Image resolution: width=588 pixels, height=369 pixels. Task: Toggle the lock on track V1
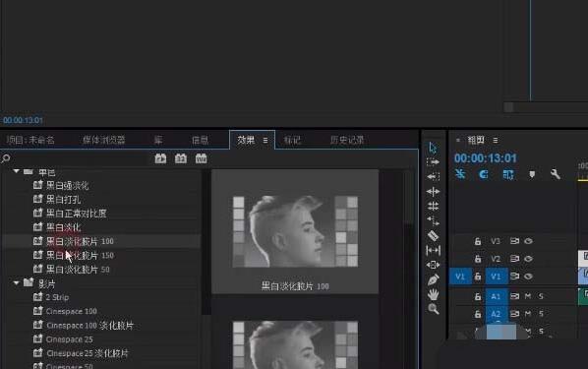(x=478, y=277)
